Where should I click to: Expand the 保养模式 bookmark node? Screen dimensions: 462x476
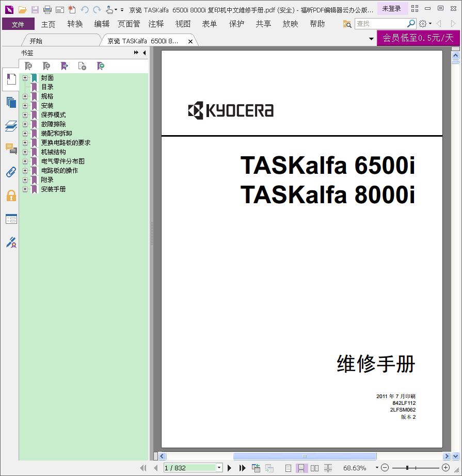click(25, 115)
